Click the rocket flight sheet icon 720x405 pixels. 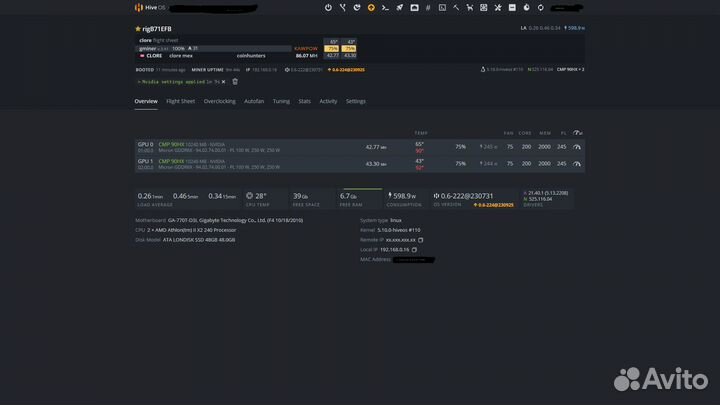tap(399, 7)
